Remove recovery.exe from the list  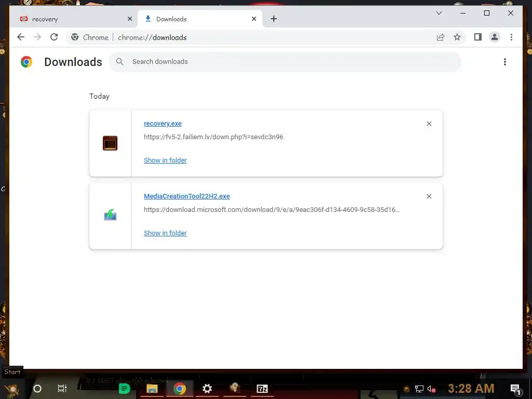point(429,124)
